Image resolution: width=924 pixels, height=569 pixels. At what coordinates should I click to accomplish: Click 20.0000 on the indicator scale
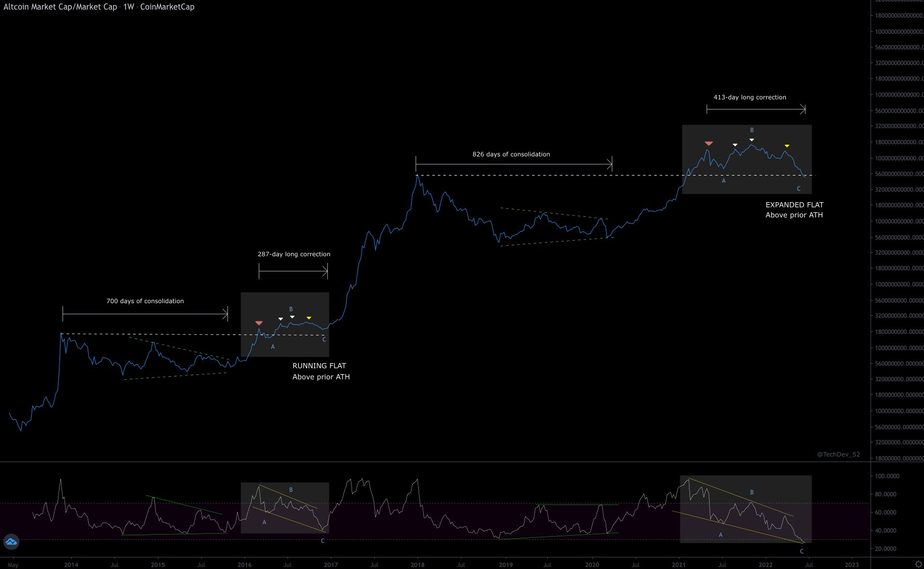(x=886, y=549)
